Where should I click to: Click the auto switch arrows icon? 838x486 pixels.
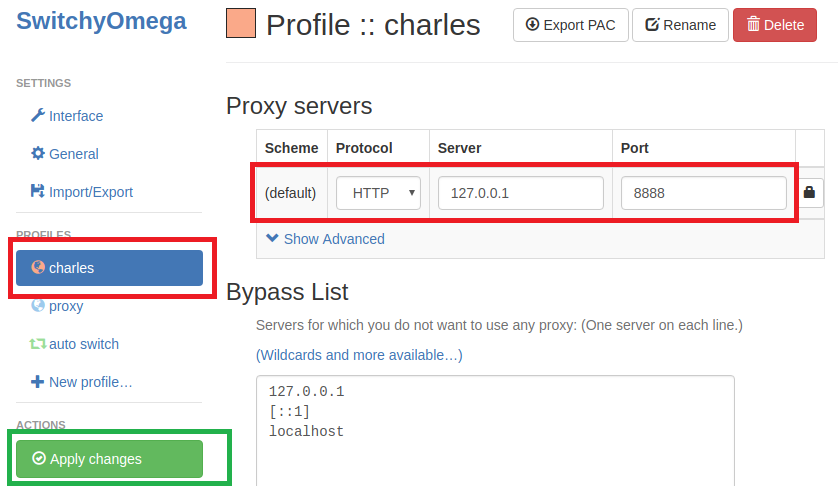pyautogui.click(x=37, y=344)
